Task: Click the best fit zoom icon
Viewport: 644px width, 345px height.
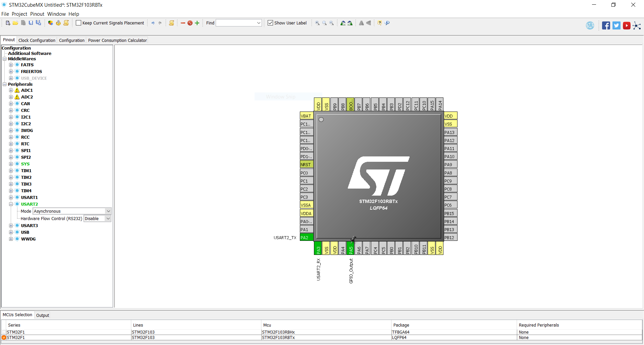Action: [324, 23]
